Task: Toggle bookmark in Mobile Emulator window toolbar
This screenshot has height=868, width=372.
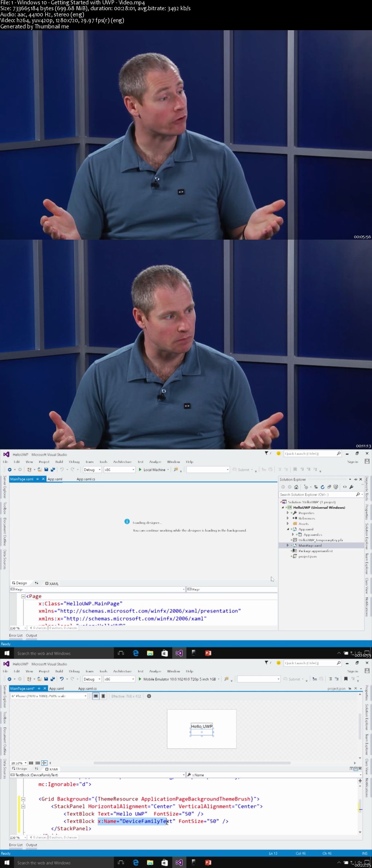Action: 346,679
